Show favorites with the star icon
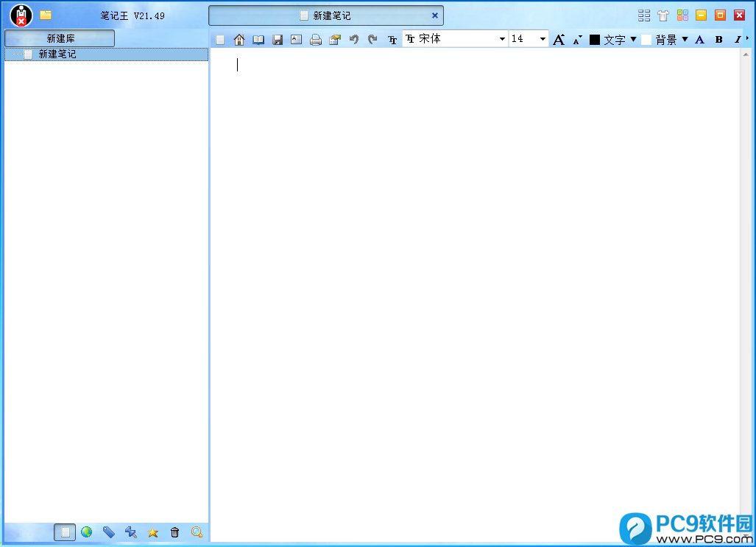The image size is (756, 547). pyautogui.click(x=153, y=532)
